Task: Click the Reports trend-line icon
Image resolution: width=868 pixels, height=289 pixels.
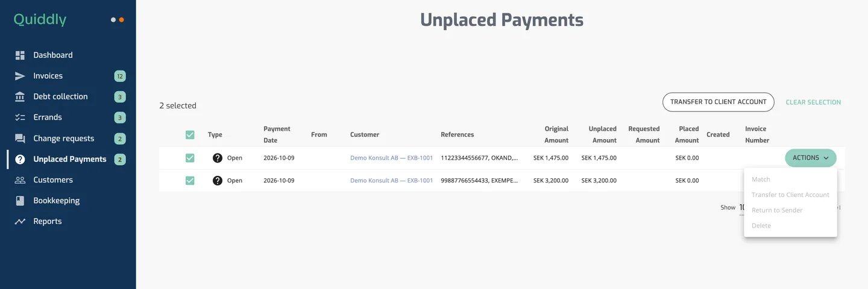Action: click(20, 222)
